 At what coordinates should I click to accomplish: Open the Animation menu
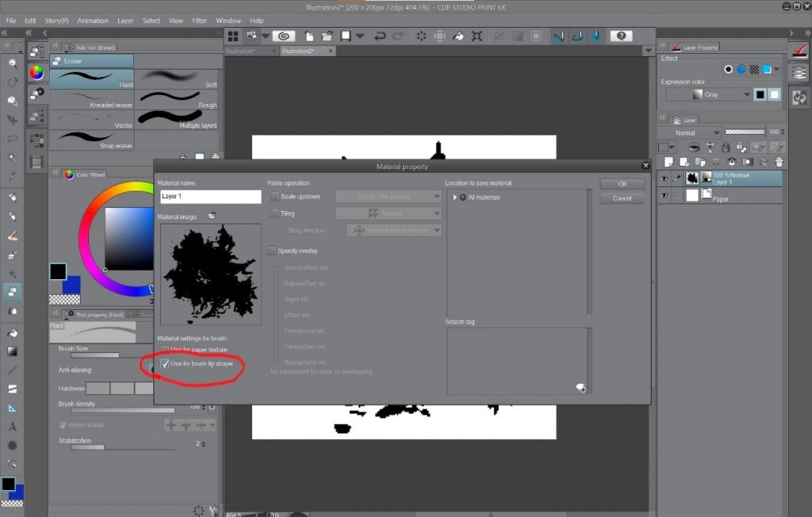93,21
